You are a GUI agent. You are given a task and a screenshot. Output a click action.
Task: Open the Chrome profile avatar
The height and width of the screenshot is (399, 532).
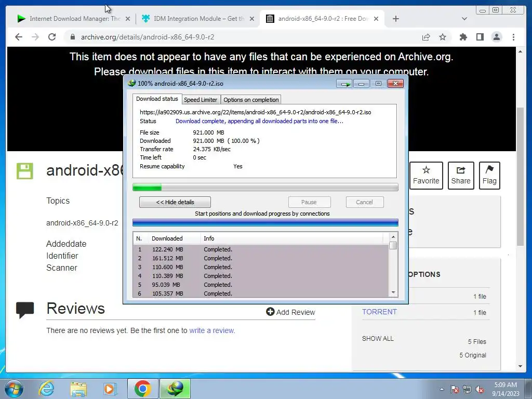tap(497, 37)
